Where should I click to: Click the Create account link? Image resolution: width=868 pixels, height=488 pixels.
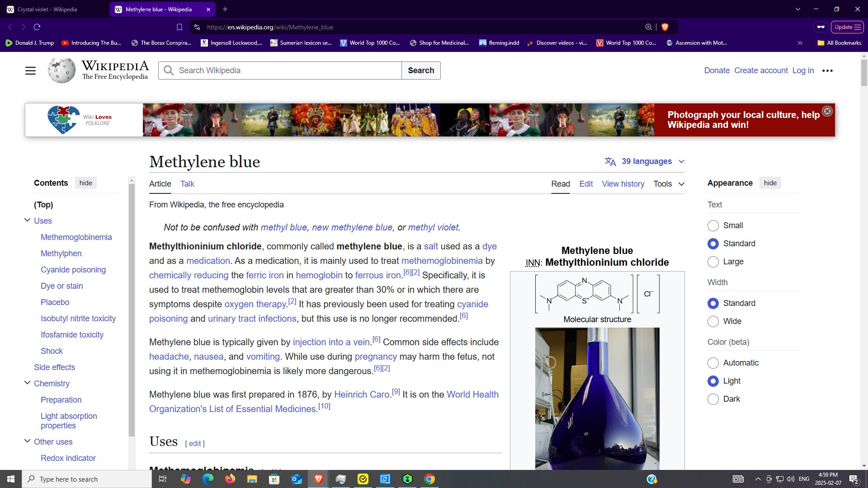tap(761, 70)
